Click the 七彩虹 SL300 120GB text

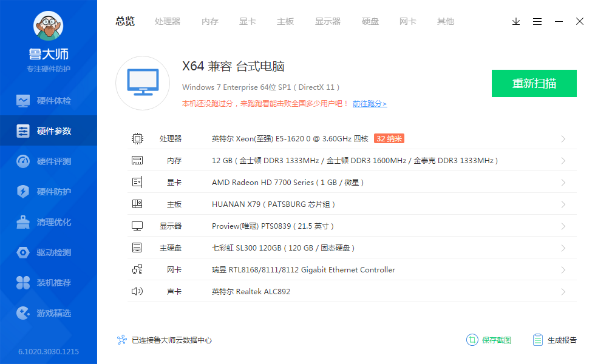283,248
